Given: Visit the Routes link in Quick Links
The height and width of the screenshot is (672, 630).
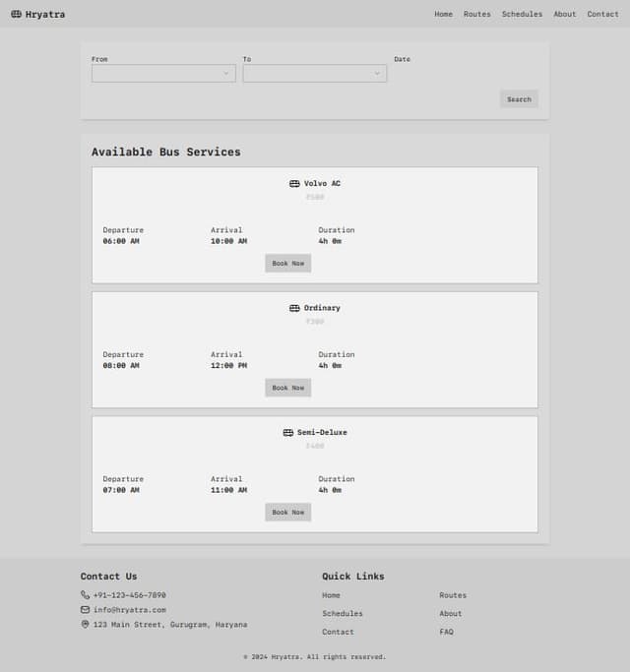Looking at the screenshot, I should pyautogui.click(x=453, y=595).
